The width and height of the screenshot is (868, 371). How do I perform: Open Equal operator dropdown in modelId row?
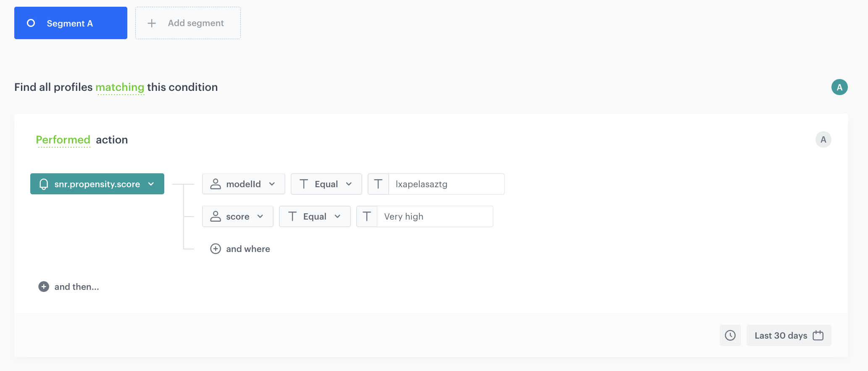(326, 184)
